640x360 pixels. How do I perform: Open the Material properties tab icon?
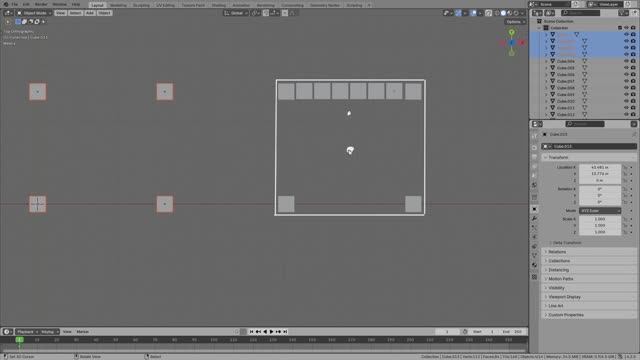click(x=534, y=265)
